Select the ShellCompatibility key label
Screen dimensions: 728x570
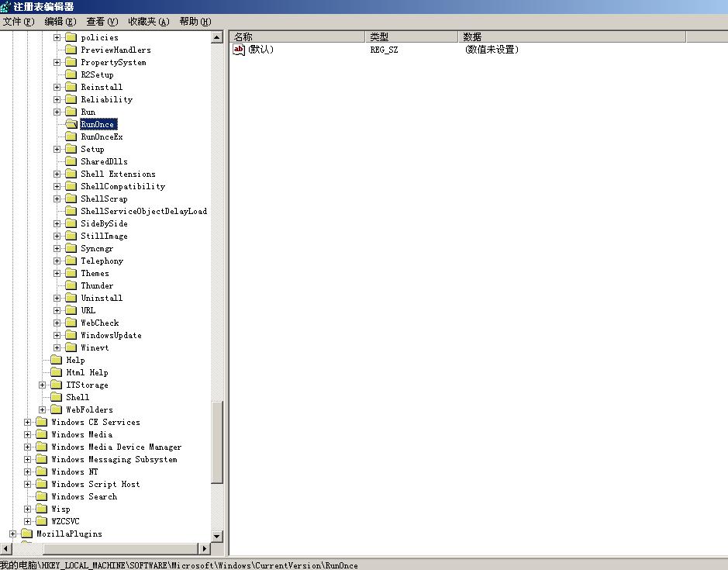click(123, 186)
